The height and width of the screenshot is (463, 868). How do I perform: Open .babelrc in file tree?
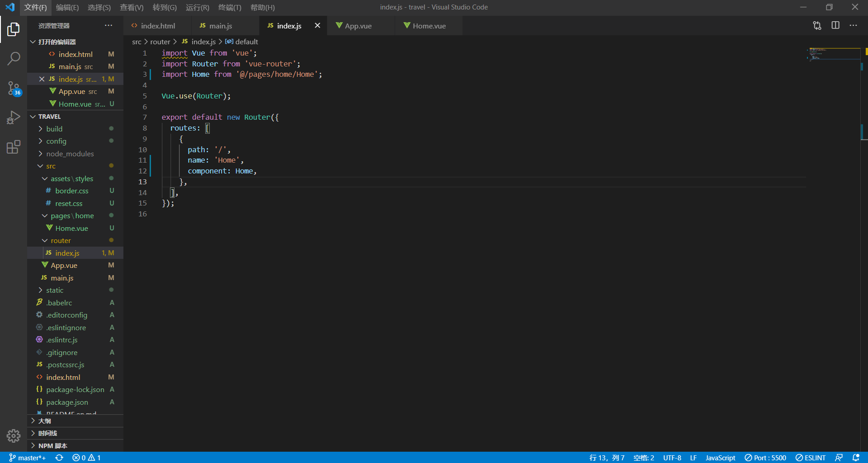pyautogui.click(x=75, y=303)
